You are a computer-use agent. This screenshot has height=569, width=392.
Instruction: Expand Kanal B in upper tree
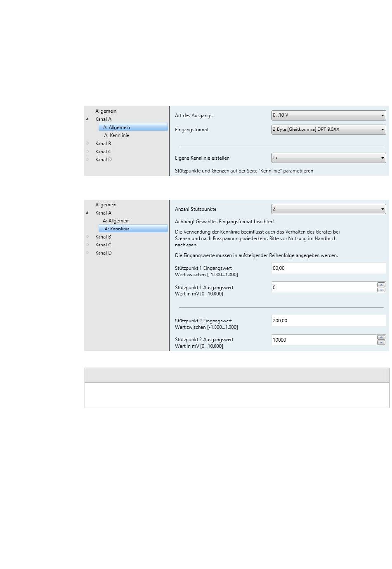87,144
